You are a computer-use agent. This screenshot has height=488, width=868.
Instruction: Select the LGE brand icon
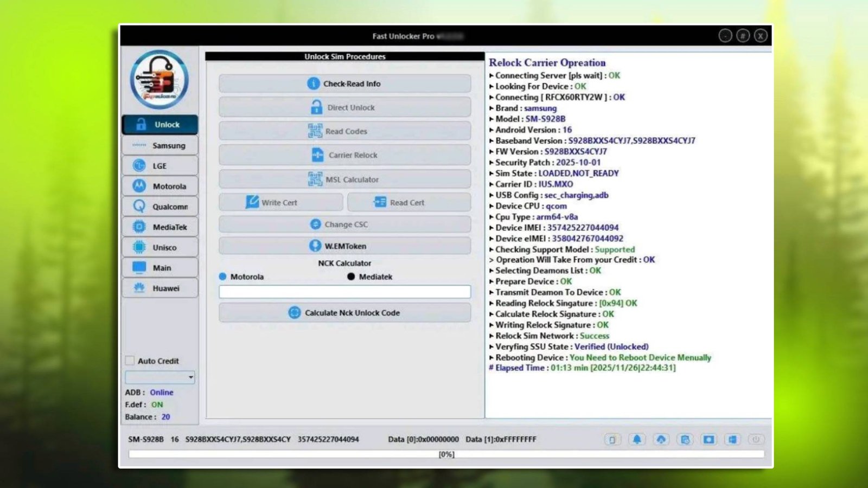(x=138, y=165)
